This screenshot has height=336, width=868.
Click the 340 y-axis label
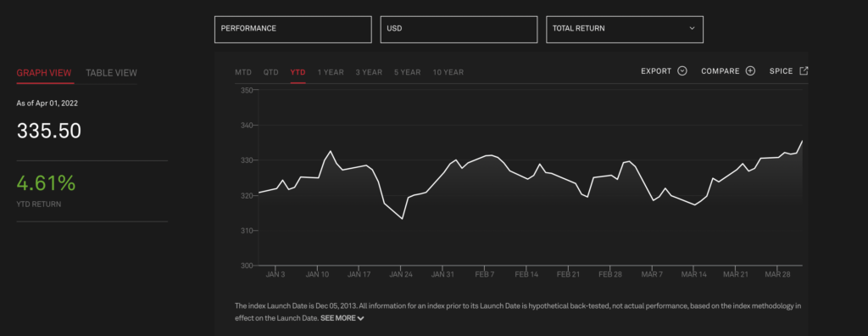pyautogui.click(x=247, y=126)
